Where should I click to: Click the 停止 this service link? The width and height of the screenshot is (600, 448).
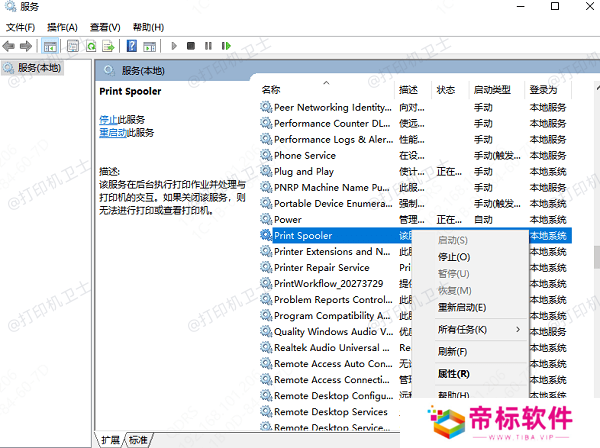click(x=107, y=119)
